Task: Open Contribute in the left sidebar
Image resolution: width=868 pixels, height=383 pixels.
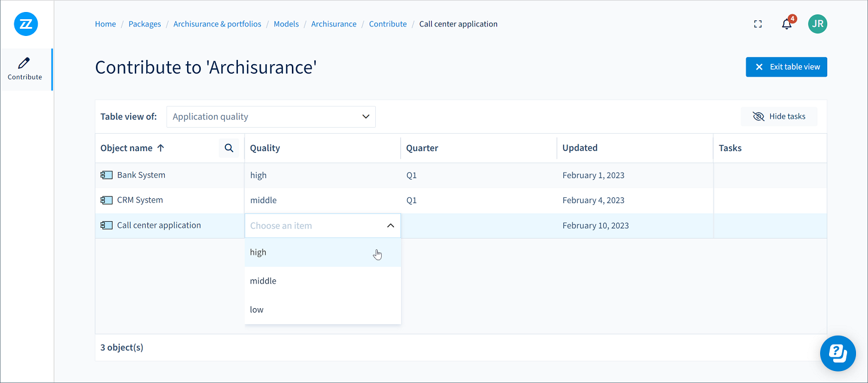Action: 25,69
